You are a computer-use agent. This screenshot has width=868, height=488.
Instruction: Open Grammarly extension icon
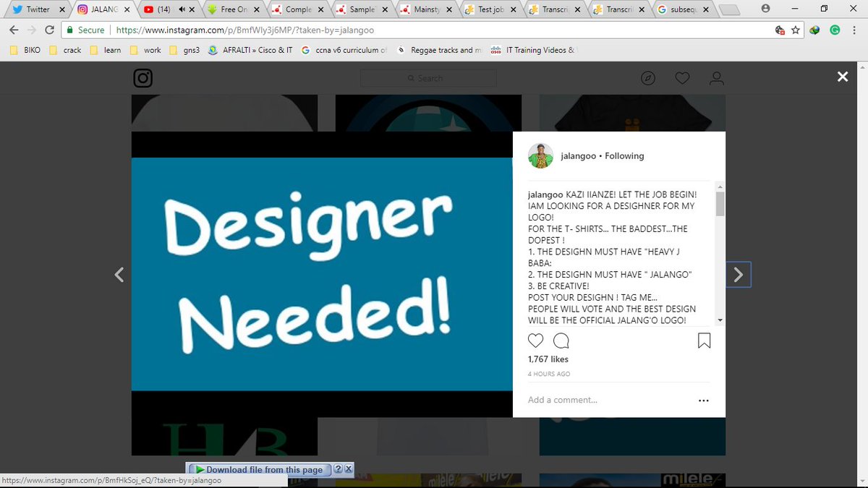point(834,30)
